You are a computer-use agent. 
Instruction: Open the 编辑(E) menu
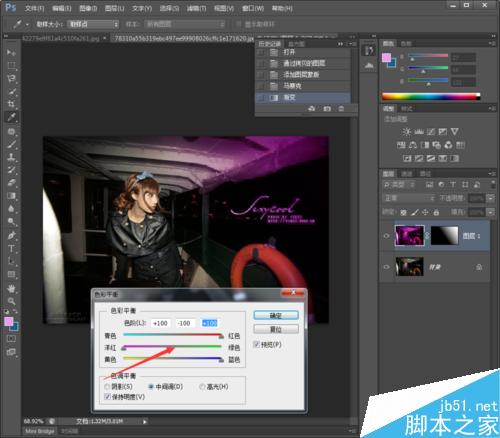(62, 8)
